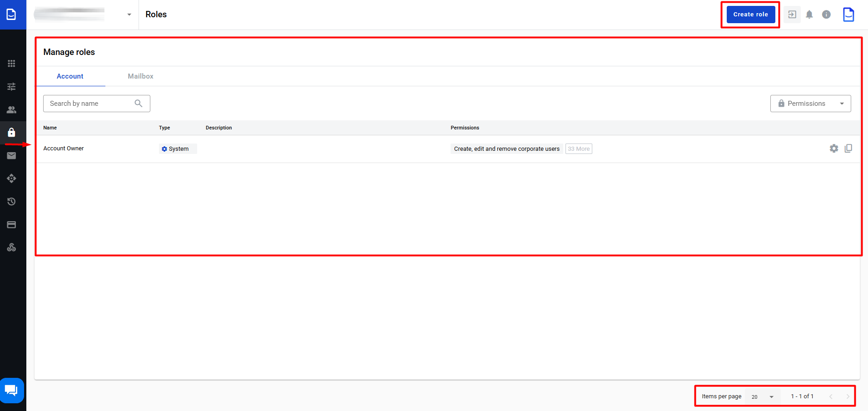The height and width of the screenshot is (411, 868).
Task: Open the notifications bell
Action: pyautogui.click(x=809, y=15)
